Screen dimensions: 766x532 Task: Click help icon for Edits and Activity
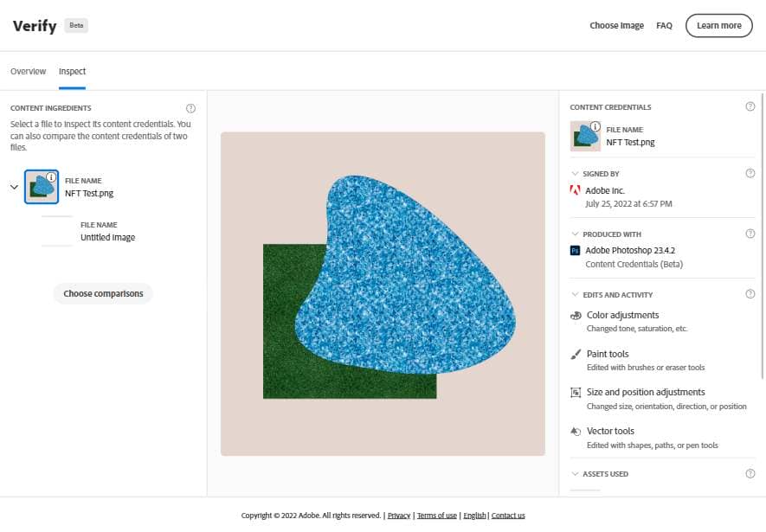tap(750, 294)
